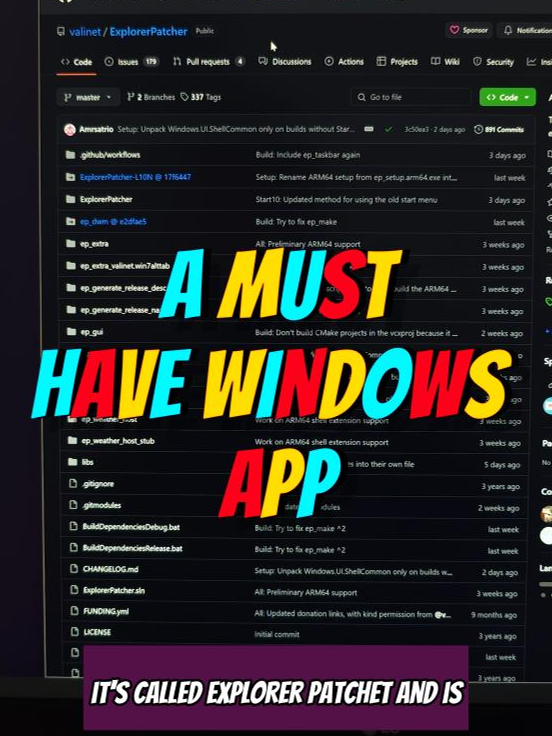Click the Pull requests tab icon

pos(177,61)
